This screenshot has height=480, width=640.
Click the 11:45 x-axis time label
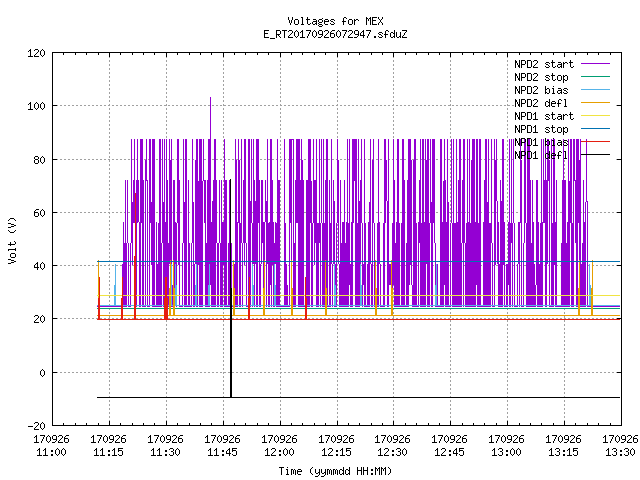point(222,452)
